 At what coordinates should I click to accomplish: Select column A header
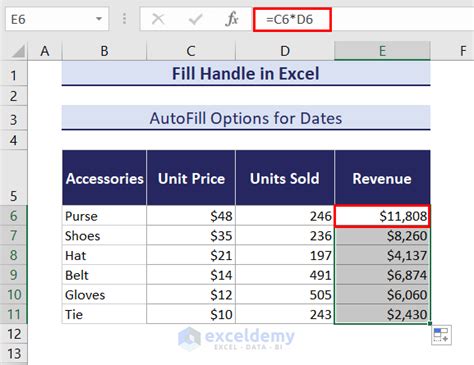coord(45,51)
